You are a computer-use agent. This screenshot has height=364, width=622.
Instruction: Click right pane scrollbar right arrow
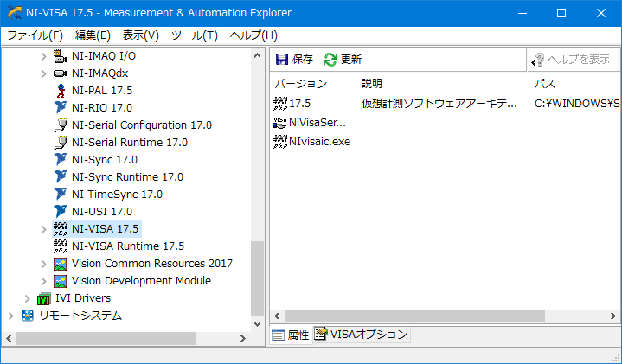613,316
